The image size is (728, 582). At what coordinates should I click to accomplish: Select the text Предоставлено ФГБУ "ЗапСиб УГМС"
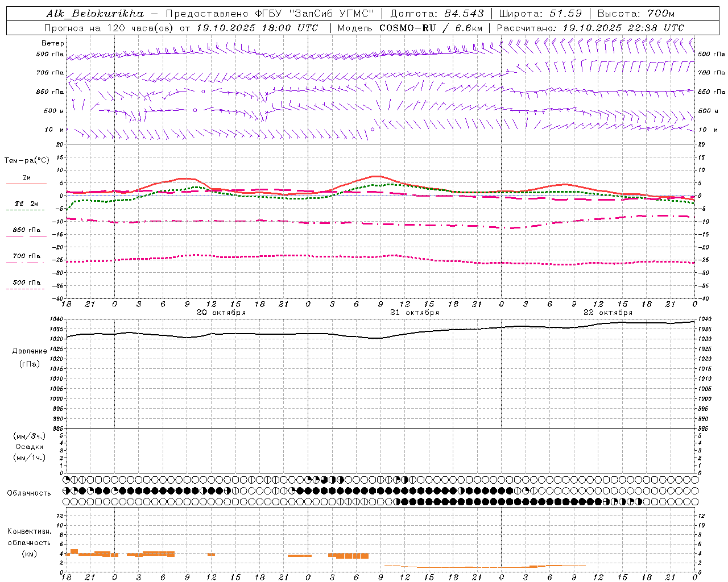[x=270, y=14]
